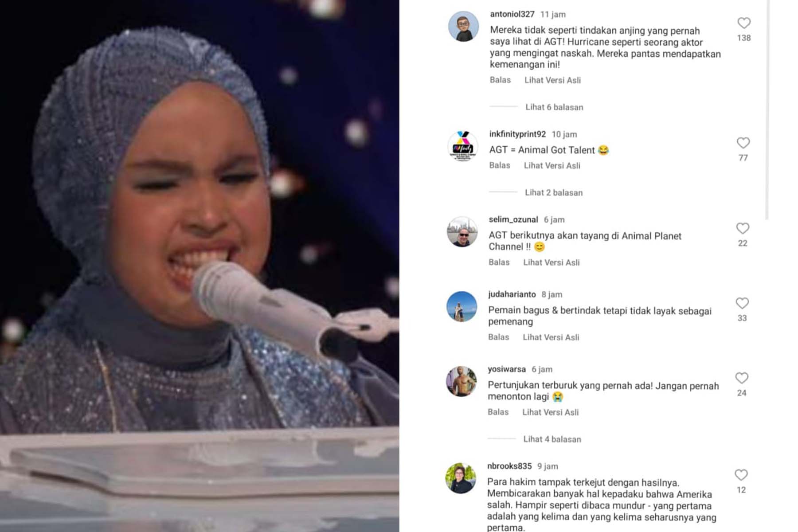Like selim_ozunal's Animal Planet comment

pos(743,228)
